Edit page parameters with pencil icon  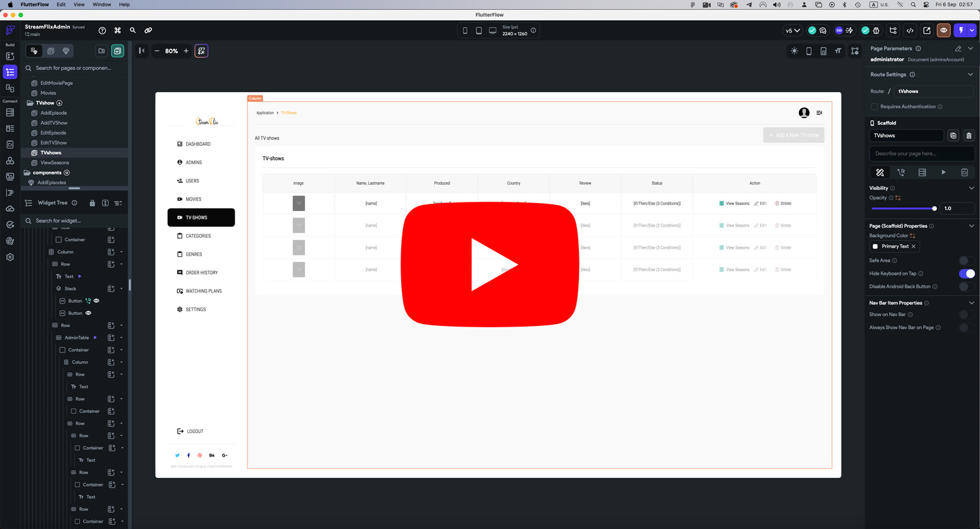[x=958, y=48]
